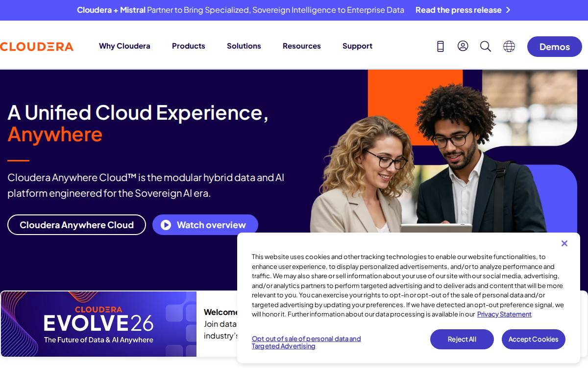Open the search magnifier icon
This screenshot has width=588, height=368.
click(x=486, y=46)
